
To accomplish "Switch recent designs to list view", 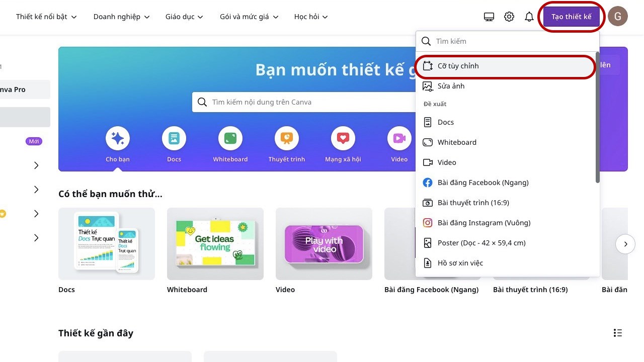I will coord(618,333).
